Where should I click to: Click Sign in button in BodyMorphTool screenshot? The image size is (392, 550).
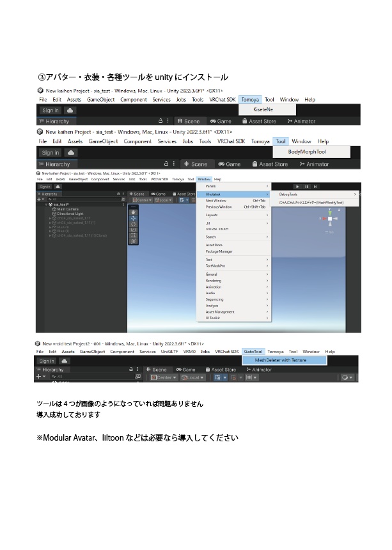[50, 153]
